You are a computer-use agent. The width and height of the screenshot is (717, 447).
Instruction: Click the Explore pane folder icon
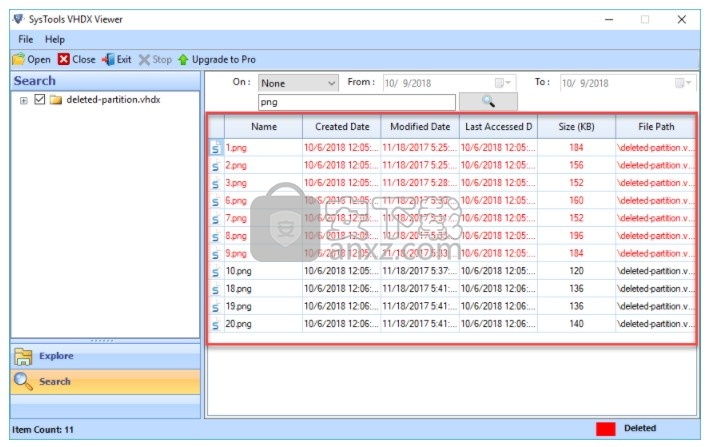(23, 357)
